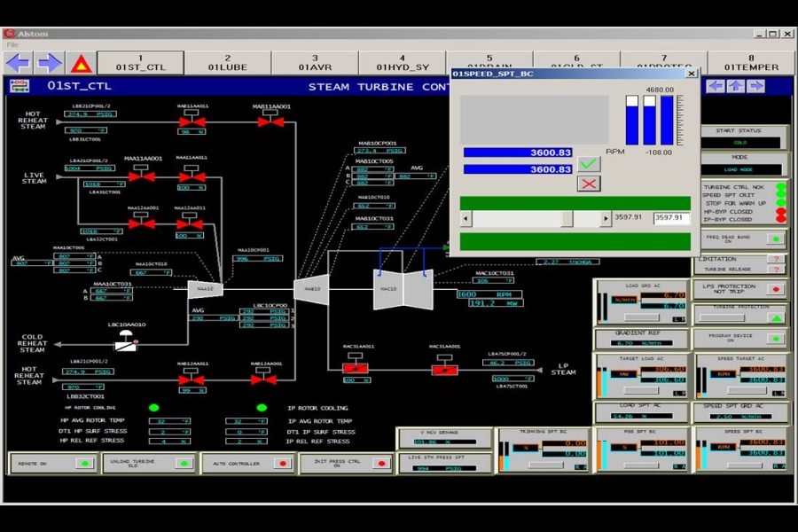798x532 pixels.
Task: Click the gray button in the POS SPT BC panel
Action: (x=642, y=465)
